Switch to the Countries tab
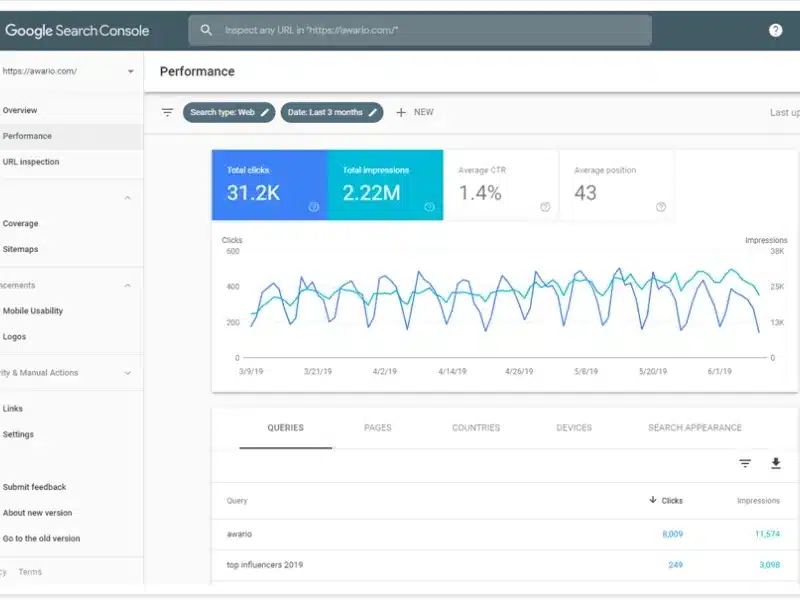The image size is (800, 600). click(x=476, y=428)
